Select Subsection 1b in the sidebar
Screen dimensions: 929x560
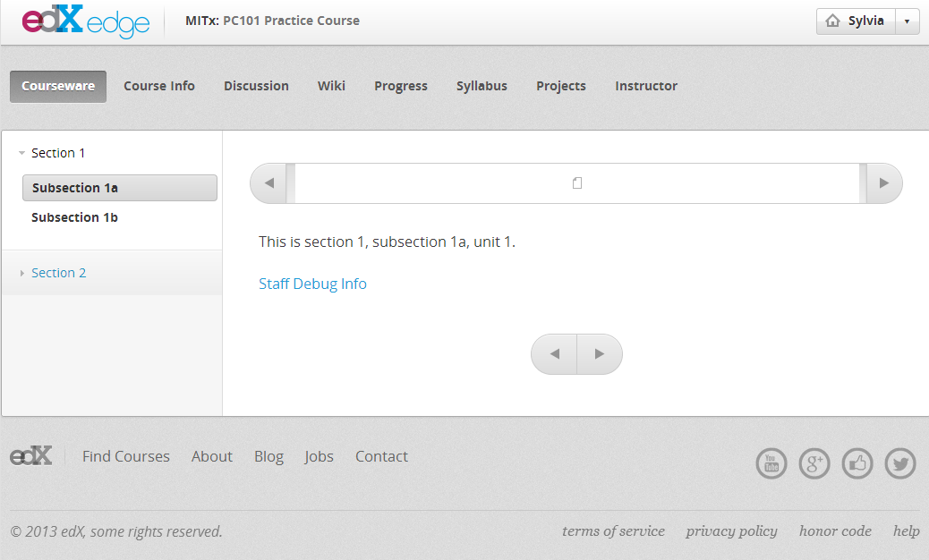coord(74,217)
